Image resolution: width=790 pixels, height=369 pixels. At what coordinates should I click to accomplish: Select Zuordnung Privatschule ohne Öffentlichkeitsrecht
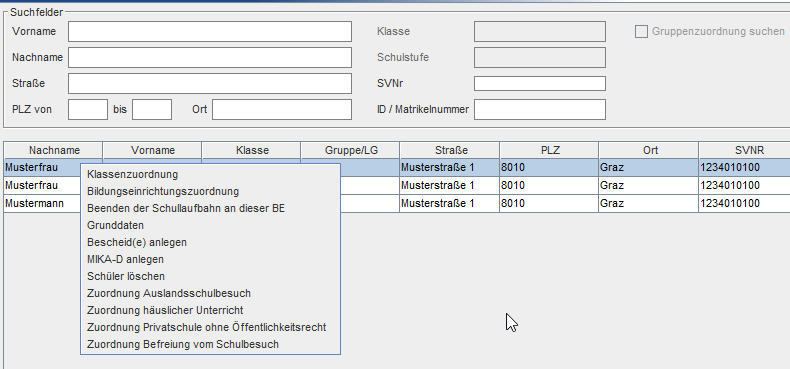coord(210,328)
